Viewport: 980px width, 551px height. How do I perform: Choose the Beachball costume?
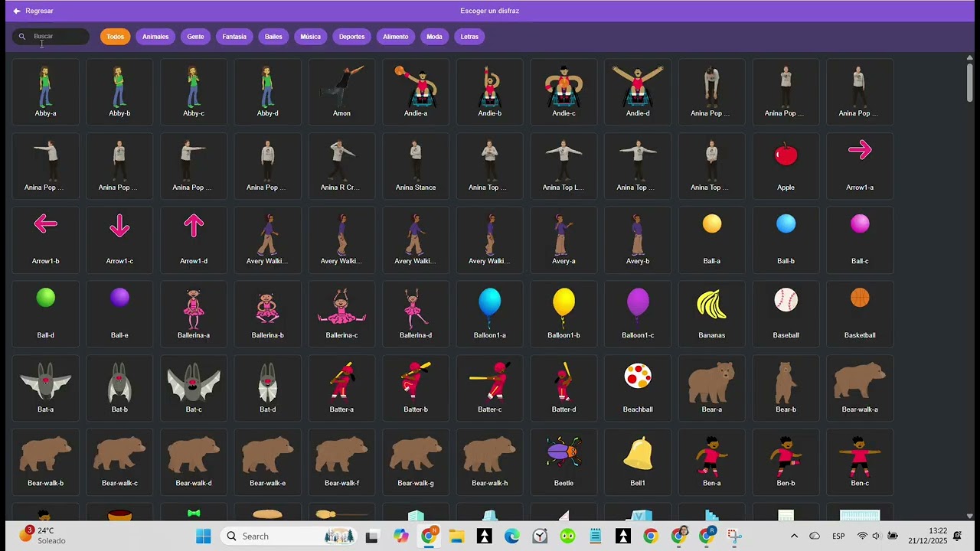(x=638, y=388)
